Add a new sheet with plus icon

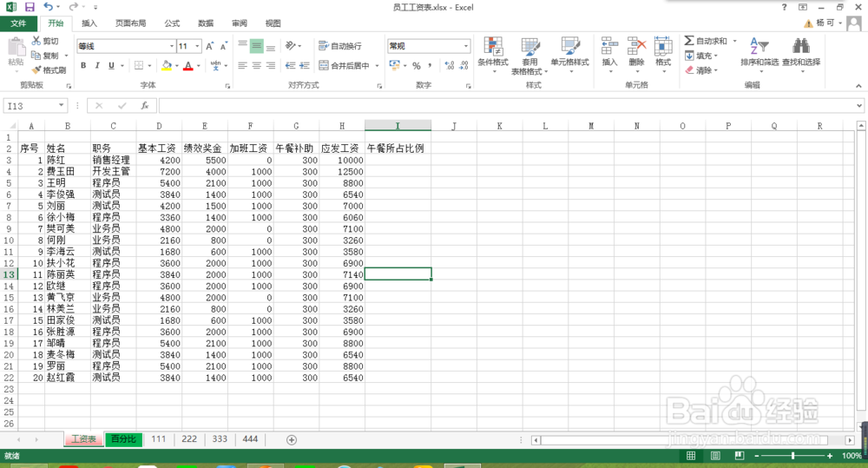292,439
